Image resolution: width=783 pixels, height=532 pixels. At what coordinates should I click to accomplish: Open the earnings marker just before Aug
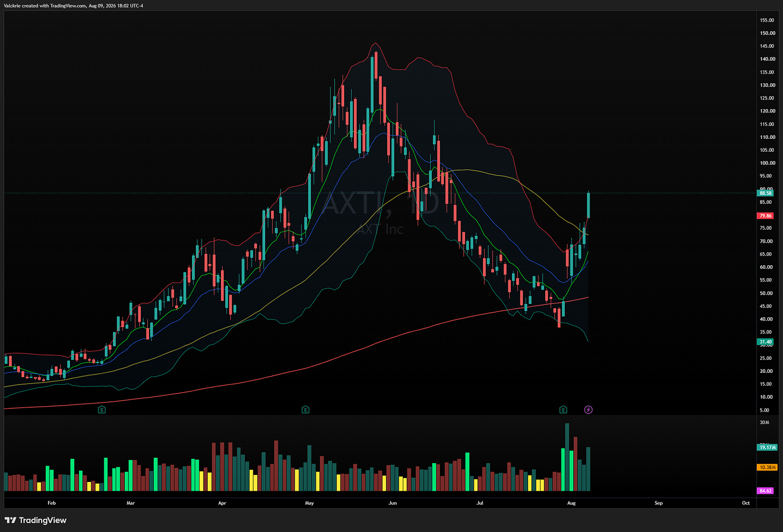563,410
